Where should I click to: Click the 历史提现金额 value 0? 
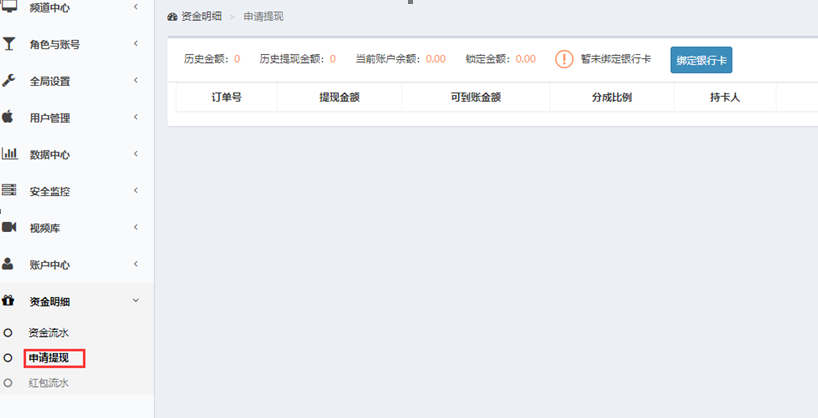click(332, 59)
